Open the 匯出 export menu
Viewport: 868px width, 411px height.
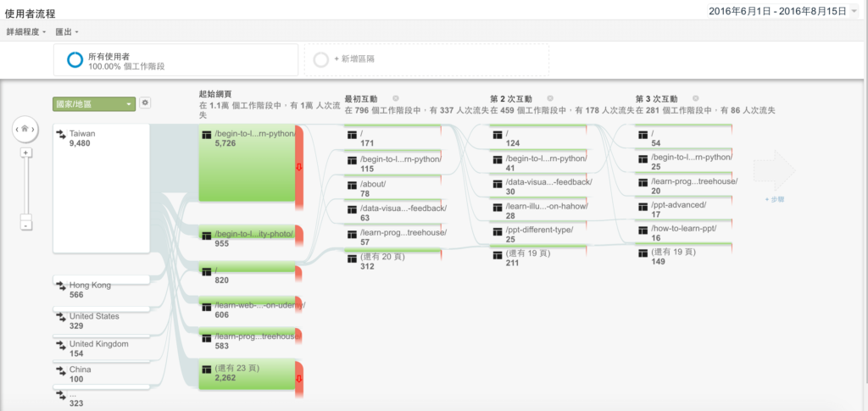point(67,31)
